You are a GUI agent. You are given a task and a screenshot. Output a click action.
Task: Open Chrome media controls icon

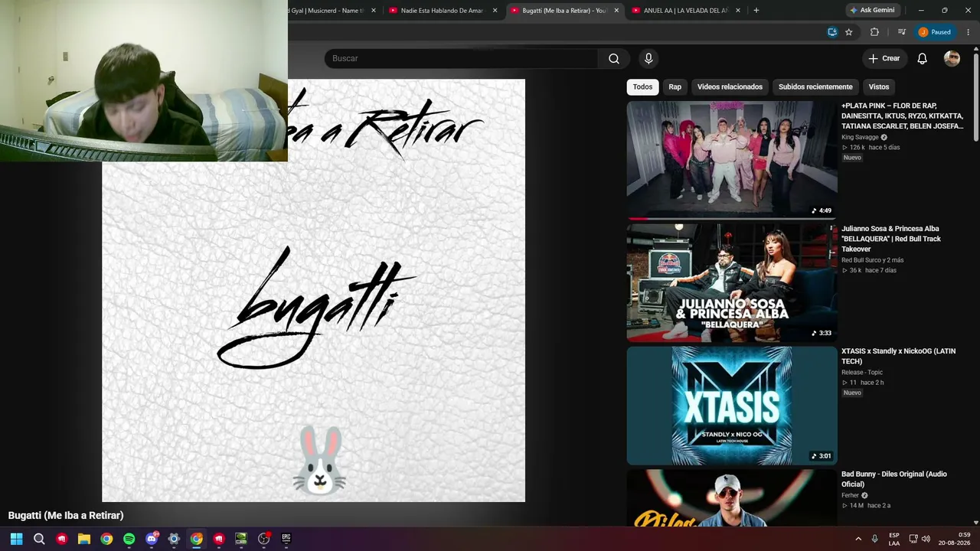[x=902, y=32]
